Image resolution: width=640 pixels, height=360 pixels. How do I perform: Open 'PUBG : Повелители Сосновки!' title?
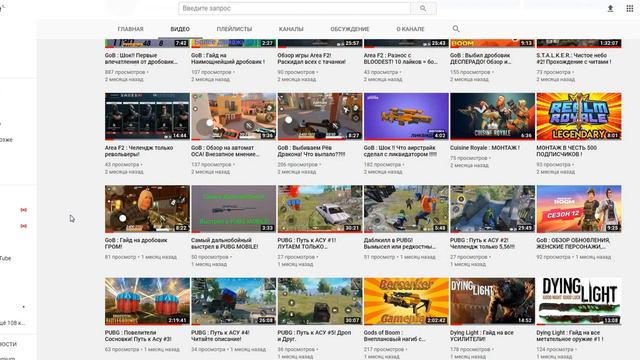(138, 336)
